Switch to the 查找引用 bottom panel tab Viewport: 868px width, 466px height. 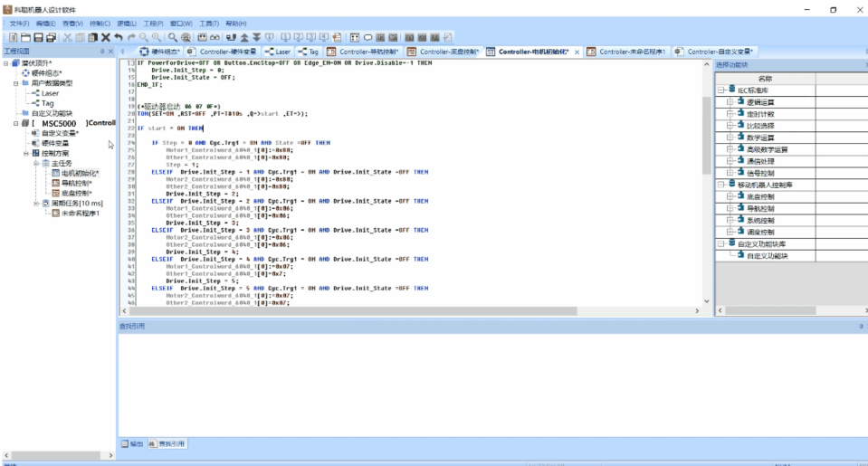(167, 444)
